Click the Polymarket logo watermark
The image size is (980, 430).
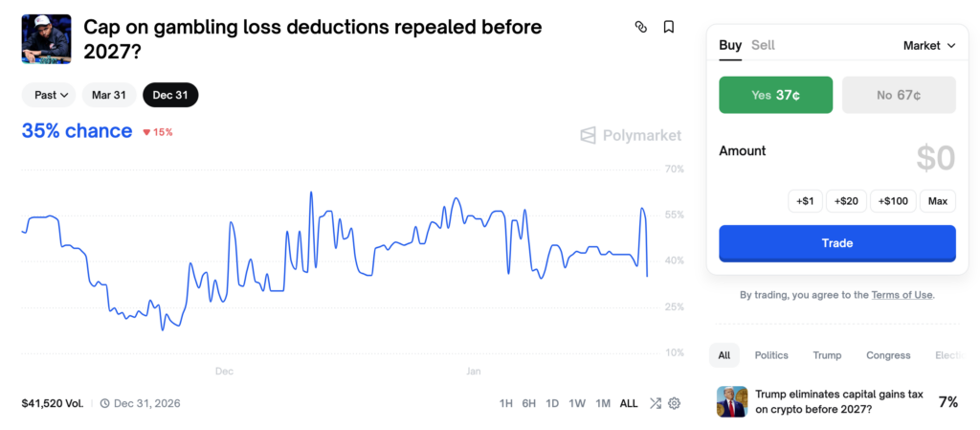click(631, 136)
